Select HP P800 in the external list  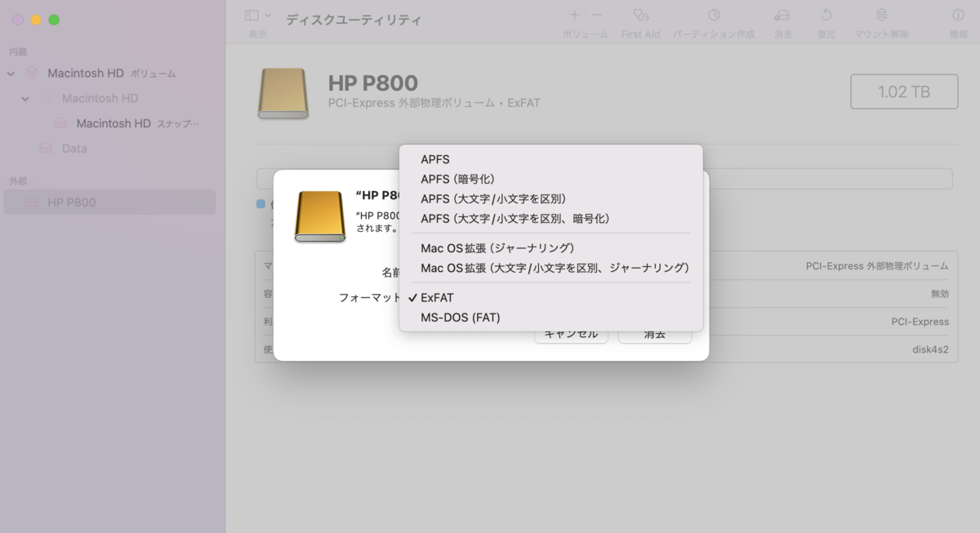pyautogui.click(x=109, y=202)
